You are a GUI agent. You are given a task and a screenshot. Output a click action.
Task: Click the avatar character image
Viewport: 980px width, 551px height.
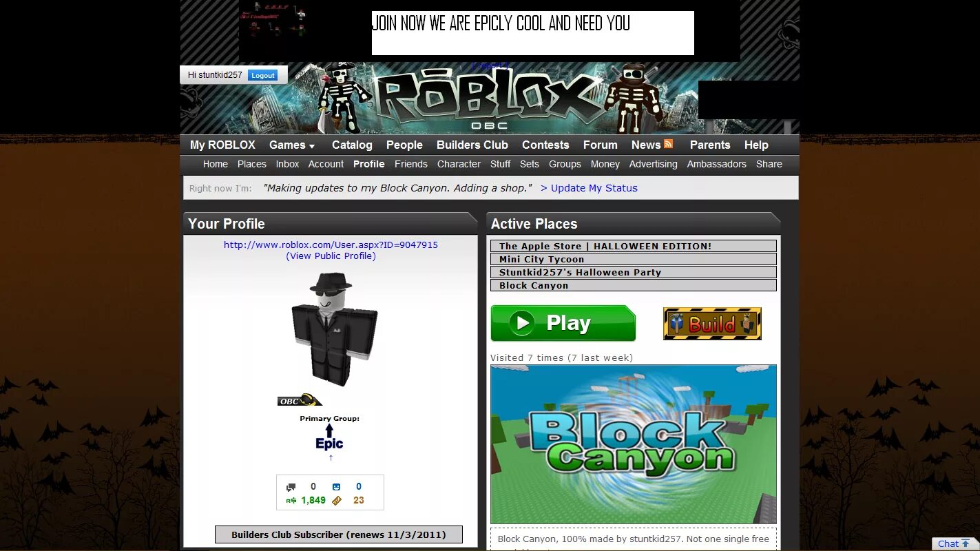(334, 329)
